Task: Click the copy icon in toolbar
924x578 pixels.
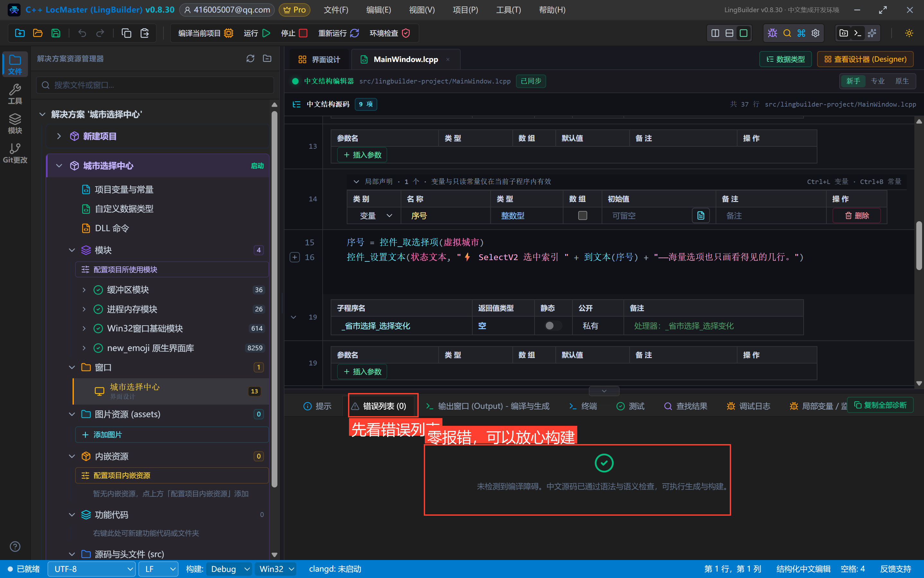Action: tap(126, 33)
